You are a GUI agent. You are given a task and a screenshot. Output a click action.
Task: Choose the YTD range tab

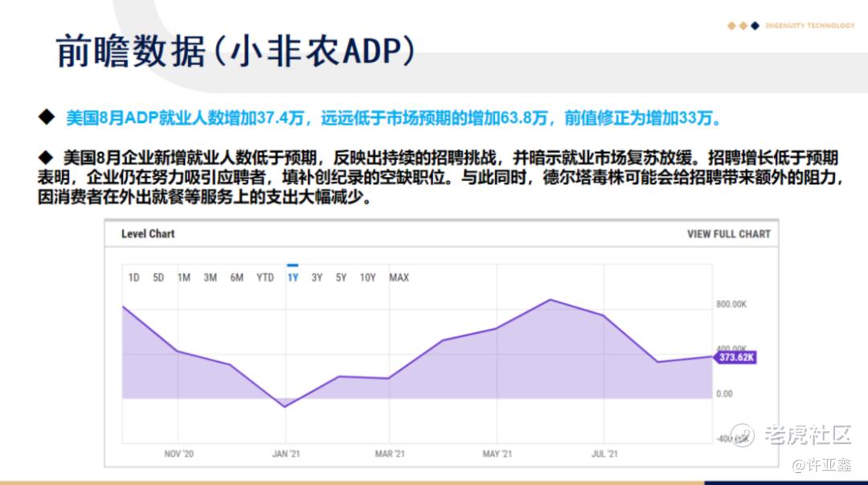pyautogui.click(x=265, y=277)
